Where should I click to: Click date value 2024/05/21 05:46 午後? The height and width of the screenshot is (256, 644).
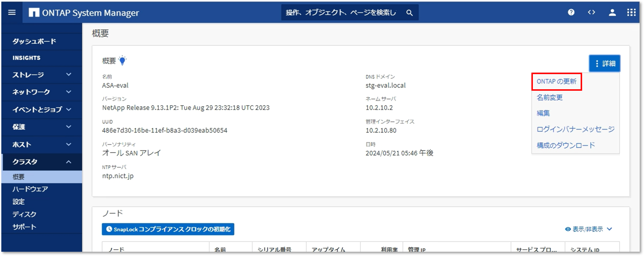click(x=399, y=153)
